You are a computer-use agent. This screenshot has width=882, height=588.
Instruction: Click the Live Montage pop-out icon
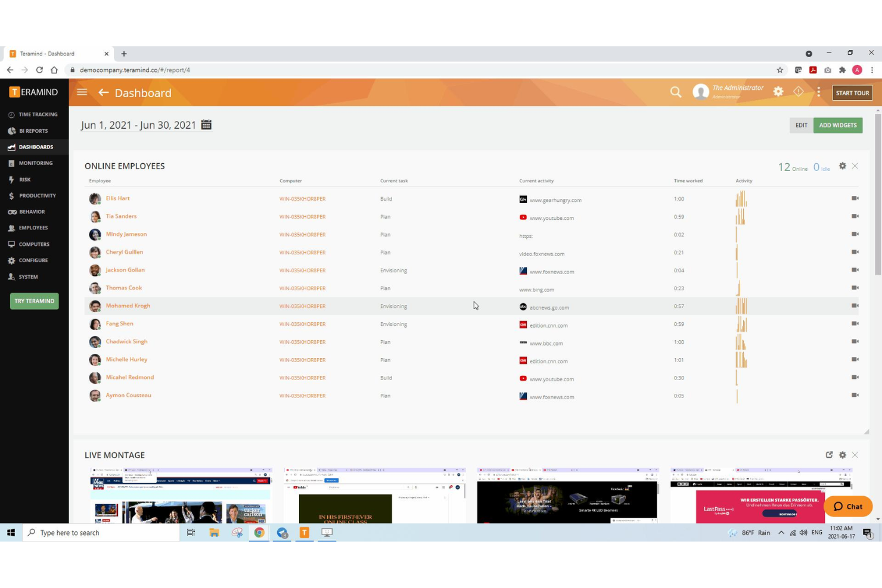pyautogui.click(x=829, y=455)
